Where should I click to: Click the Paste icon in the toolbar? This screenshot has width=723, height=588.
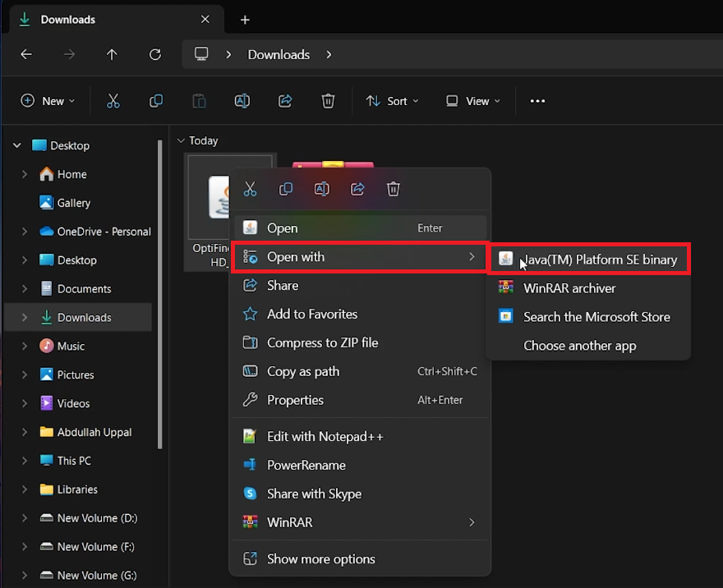pos(199,101)
